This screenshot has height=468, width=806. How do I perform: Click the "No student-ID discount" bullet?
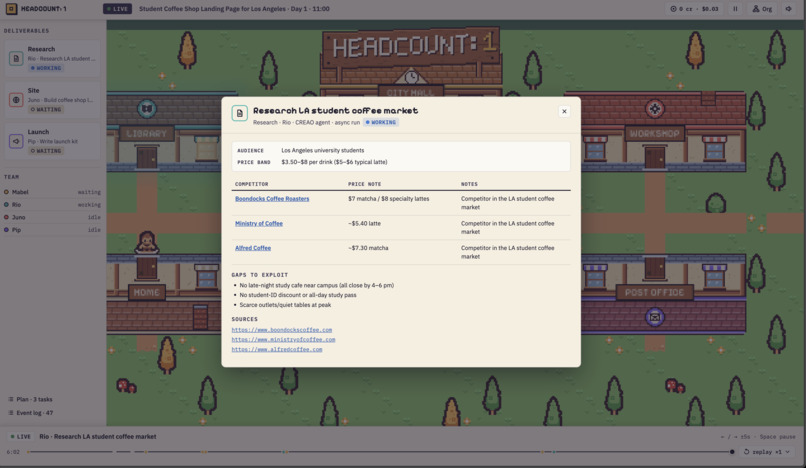pos(298,295)
